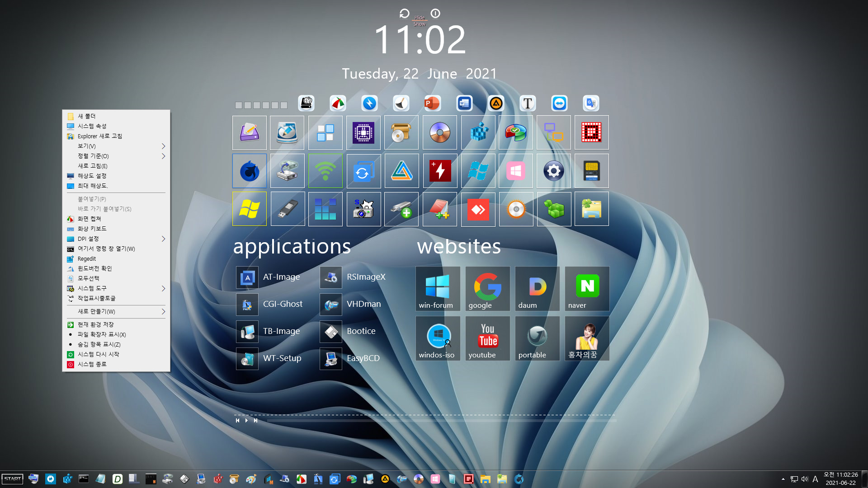Click the restart icon above the clock
Screen dimensions: 868x488
point(404,14)
